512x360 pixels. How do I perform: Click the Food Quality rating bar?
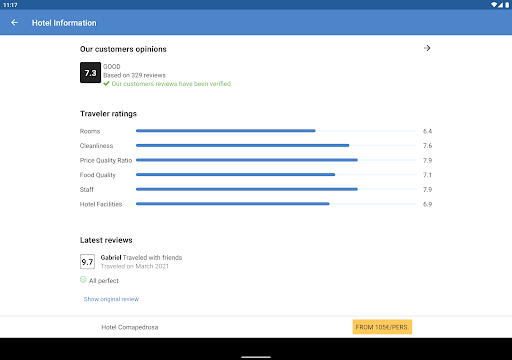pos(276,175)
